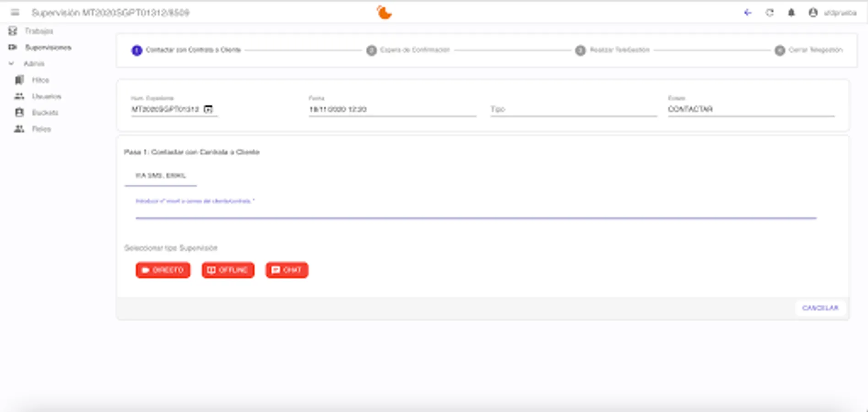The height and width of the screenshot is (412, 868).
Task: Refresh the page using the reload icon
Action: pos(770,13)
